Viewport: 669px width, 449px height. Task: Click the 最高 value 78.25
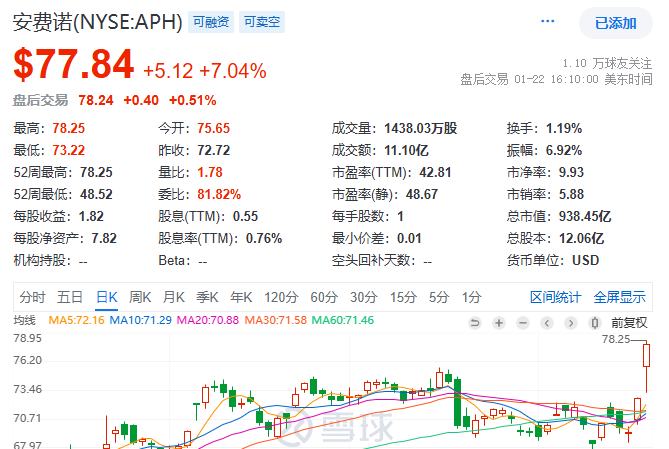click(69, 128)
